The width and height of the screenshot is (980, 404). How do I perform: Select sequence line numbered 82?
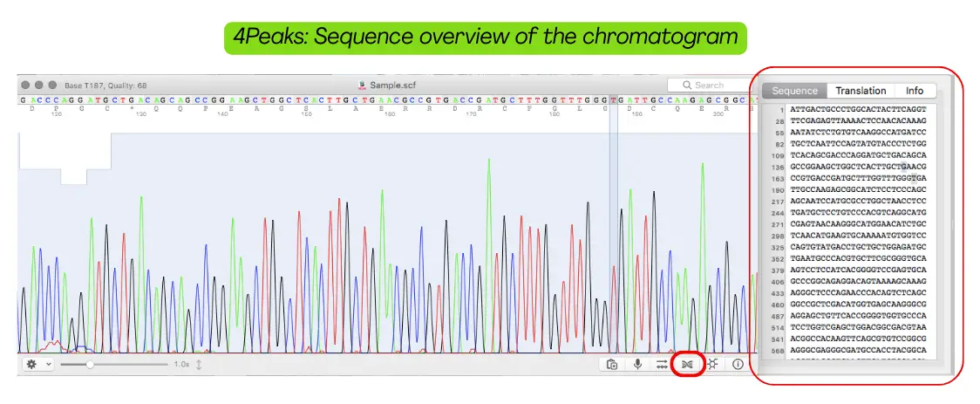tap(858, 143)
